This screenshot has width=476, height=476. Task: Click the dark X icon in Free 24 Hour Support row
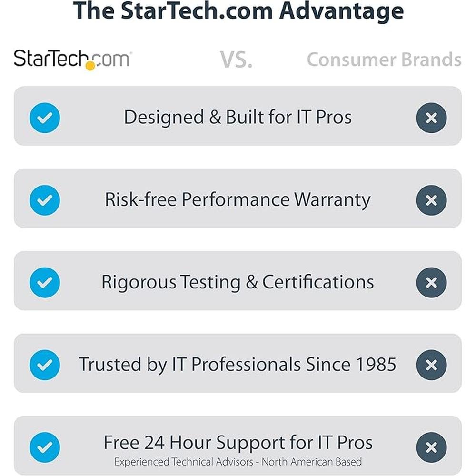(x=431, y=447)
